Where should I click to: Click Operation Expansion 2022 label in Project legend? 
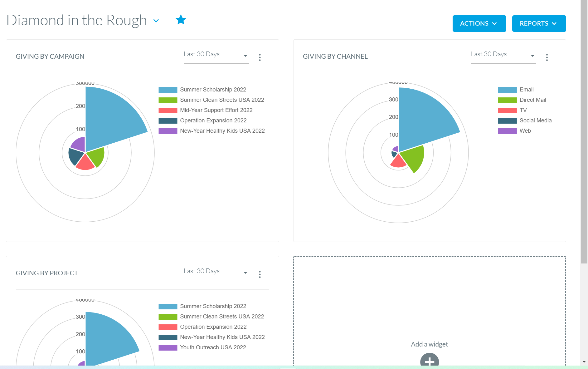[213, 327]
